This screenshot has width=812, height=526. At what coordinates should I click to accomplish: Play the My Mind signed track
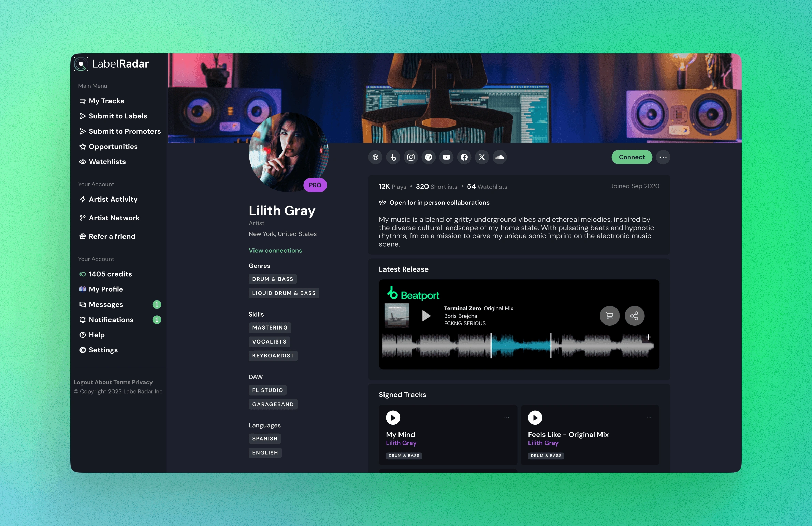tap(393, 418)
